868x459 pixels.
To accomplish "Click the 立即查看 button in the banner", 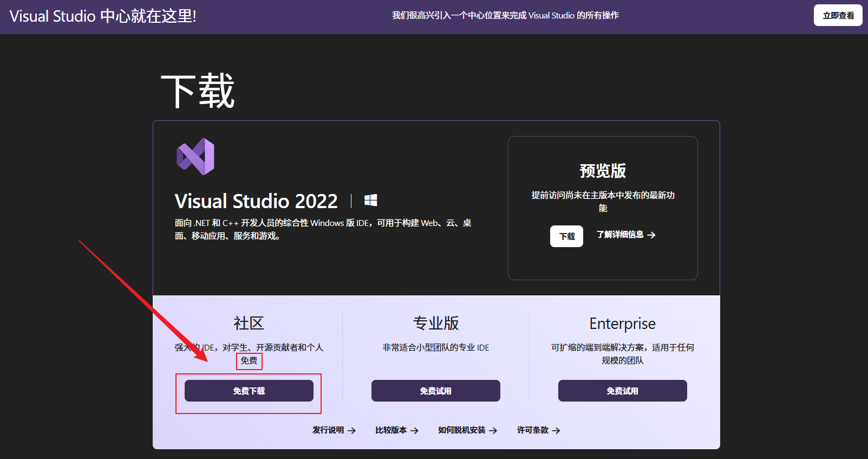I will click(838, 15).
